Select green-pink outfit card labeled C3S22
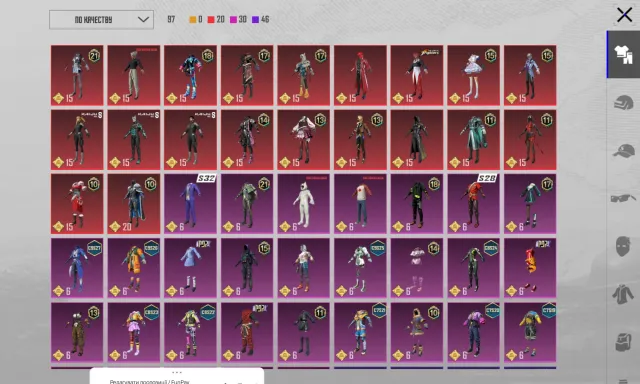640x384 pixels. coord(190,333)
